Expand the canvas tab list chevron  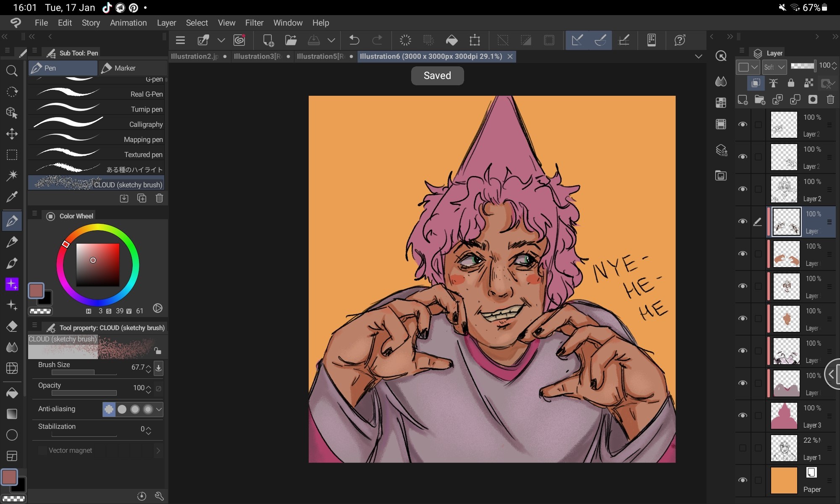[698, 56]
